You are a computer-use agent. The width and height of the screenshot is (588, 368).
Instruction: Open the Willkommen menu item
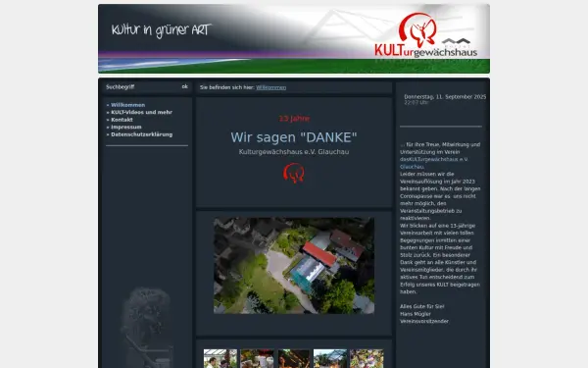pyautogui.click(x=127, y=105)
